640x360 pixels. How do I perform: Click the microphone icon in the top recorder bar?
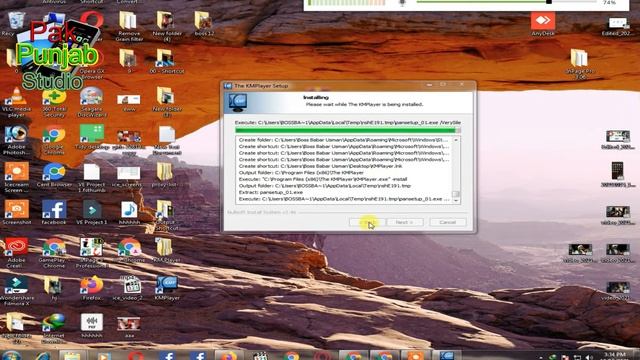[x=402, y=3]
